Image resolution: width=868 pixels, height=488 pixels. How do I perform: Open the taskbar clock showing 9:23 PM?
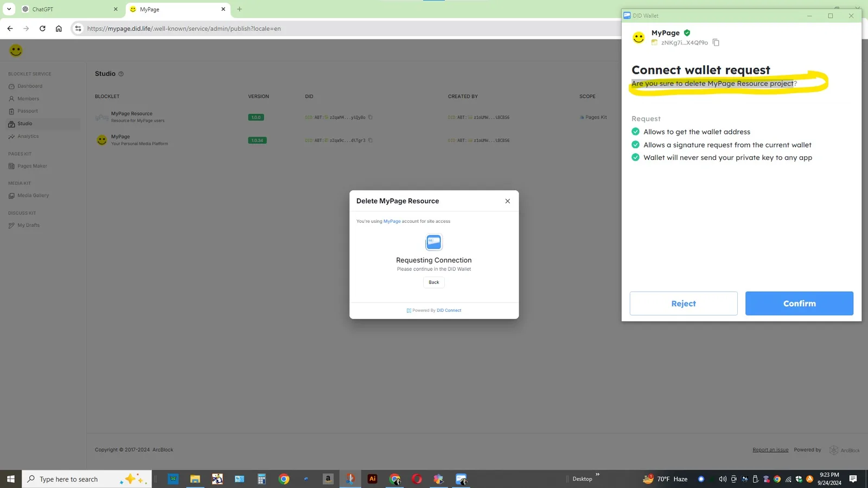coord(829,479)
